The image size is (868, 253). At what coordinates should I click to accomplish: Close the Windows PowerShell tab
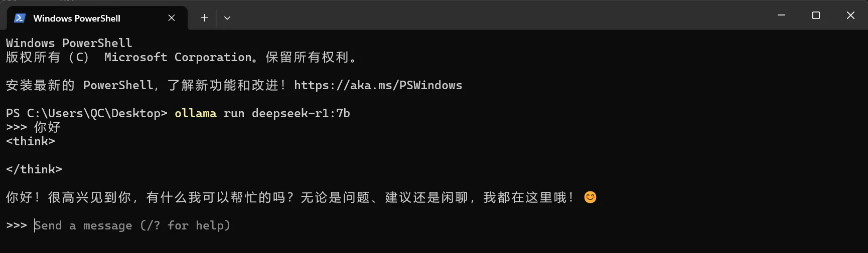click(172, 18)
